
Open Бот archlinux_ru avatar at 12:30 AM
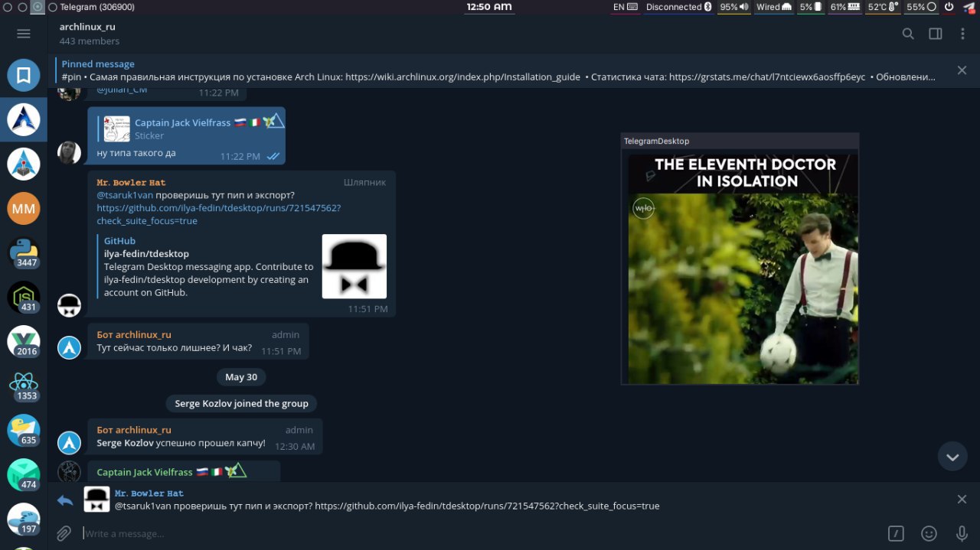pos(70,443)
